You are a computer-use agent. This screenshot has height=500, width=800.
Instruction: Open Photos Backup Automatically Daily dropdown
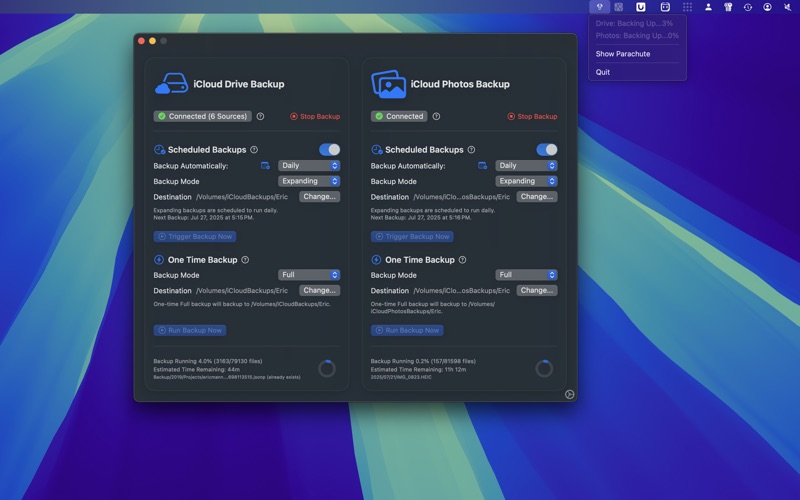pyautogui.click(x=527, y=165)
